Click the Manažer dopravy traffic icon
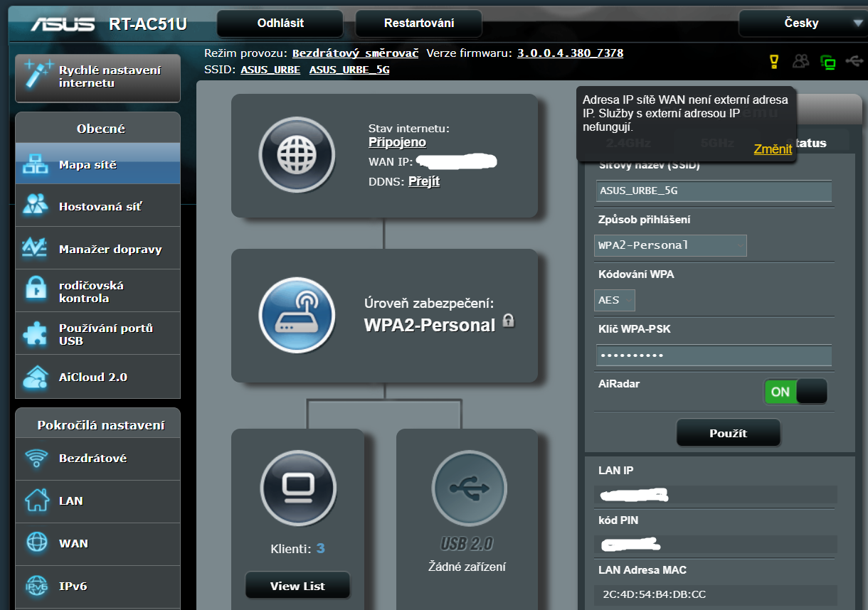This screenshot has width=868, height=610. [36, 249]
